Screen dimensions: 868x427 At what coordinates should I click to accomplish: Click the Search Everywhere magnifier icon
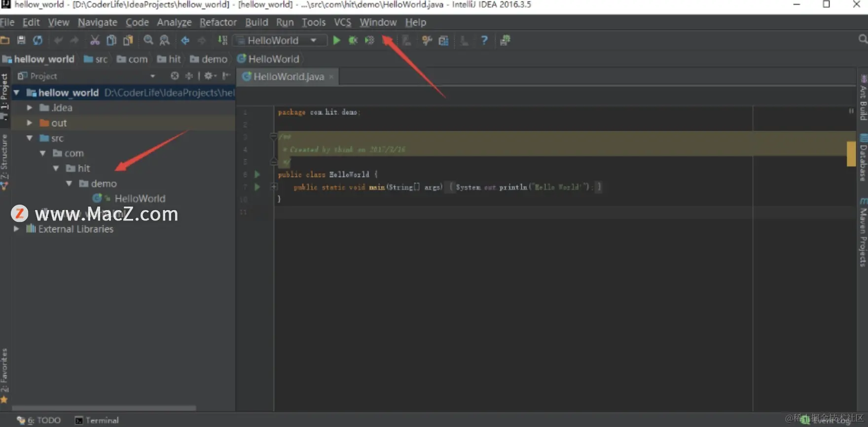[863, 39]
